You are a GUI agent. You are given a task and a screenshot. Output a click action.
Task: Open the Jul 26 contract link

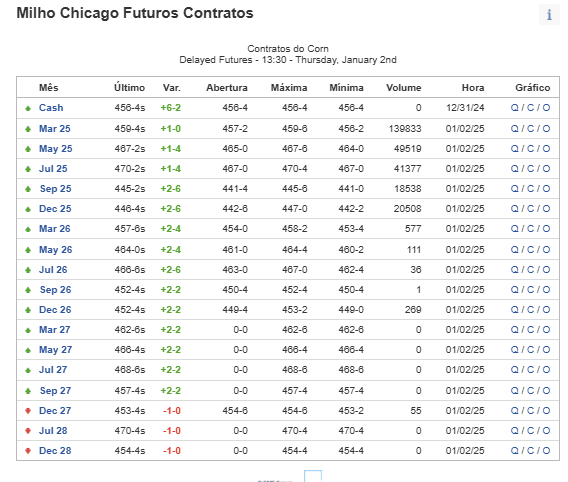[x=53, y=269]
